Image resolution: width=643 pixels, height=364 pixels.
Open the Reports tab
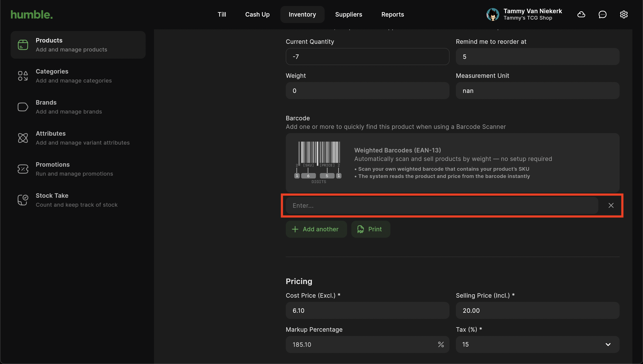click(393, 14)
